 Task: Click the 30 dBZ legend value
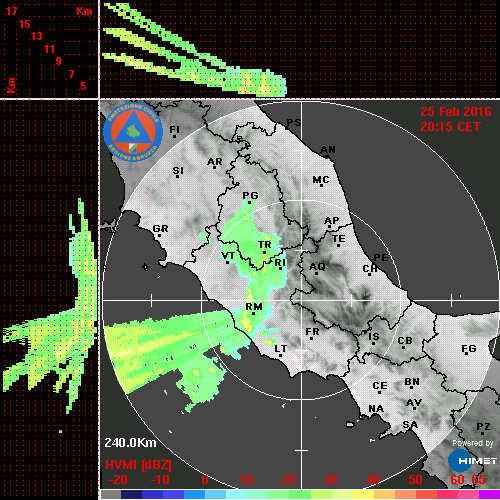pos(330,480)
